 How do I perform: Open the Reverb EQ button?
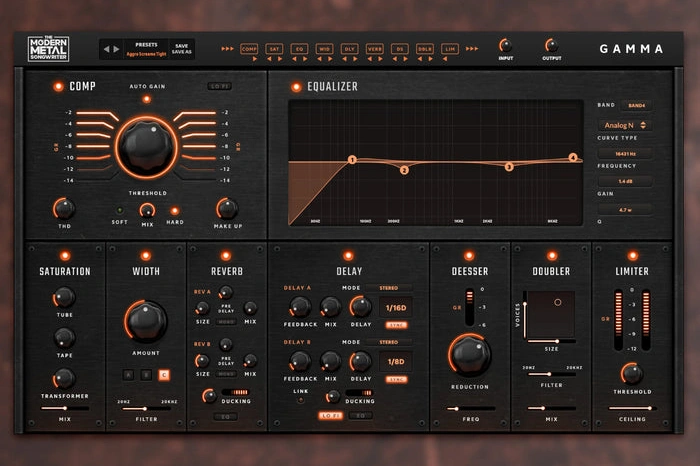point(226,417)
